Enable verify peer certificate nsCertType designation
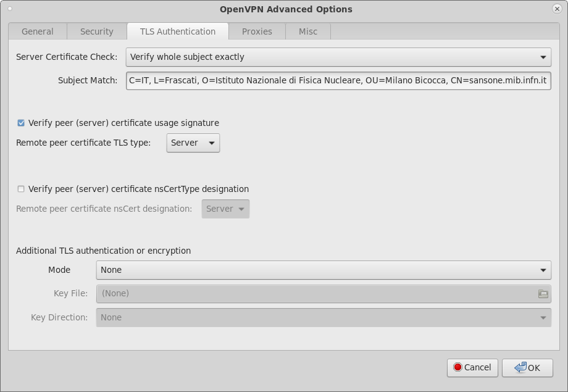Image resolution: width=568 pixels, height=392 pixels. pos(21,189)
